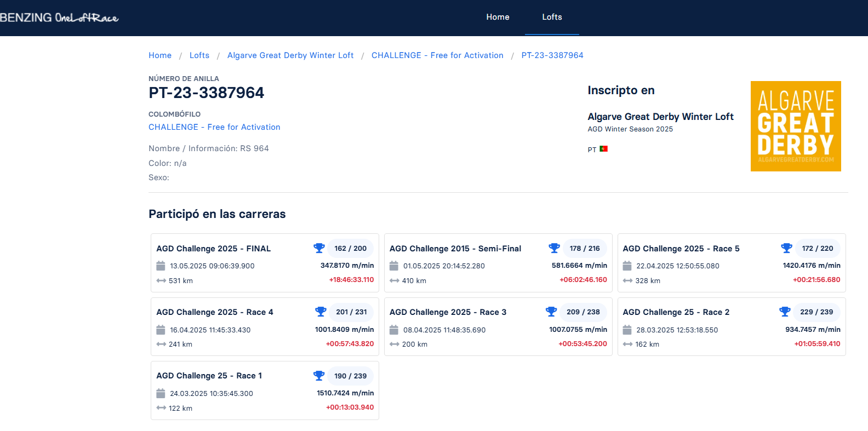Open Lofts breadcrumb link
Screen dimensions: 868x431
pyautogui.click(x=199, y=55)
